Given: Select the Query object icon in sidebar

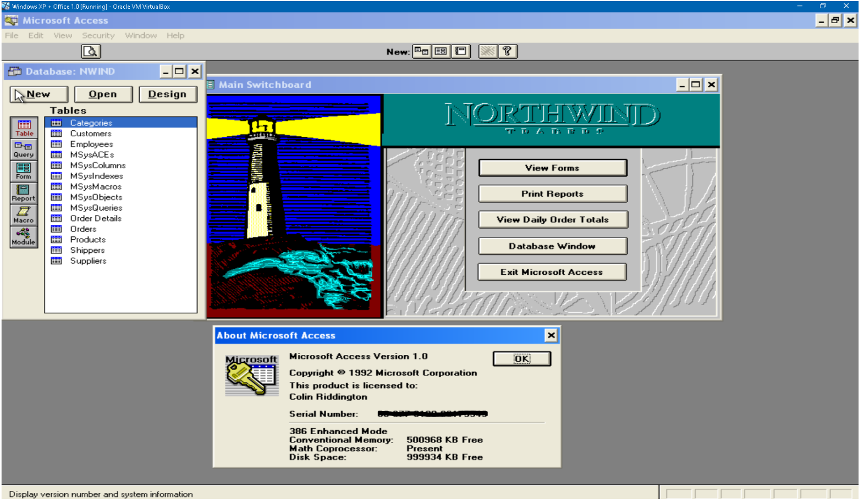Looking at the screenshot, I should (x=24, y=149).
